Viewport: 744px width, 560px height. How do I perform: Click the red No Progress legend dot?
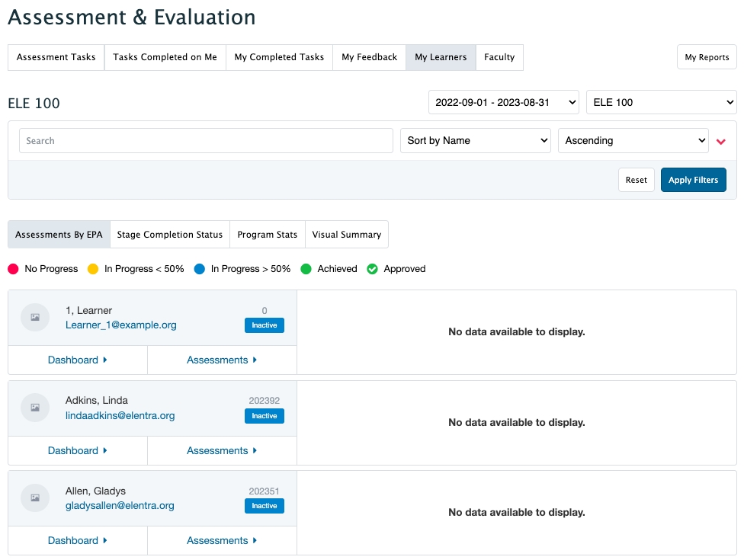pyautogui.click(x=13, y=269)
